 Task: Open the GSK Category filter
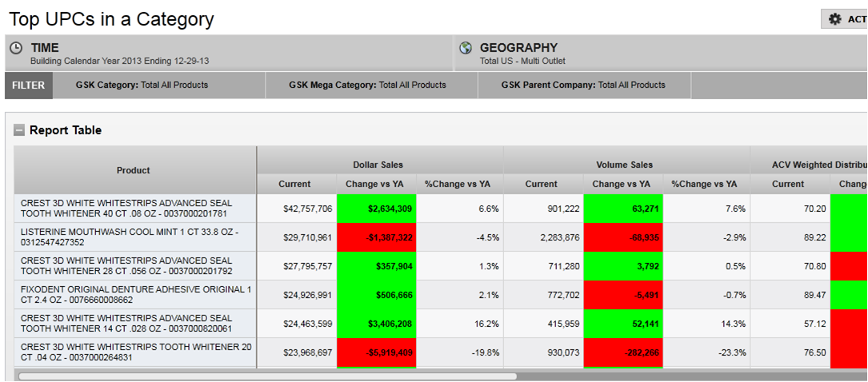[x=142, y=85]
